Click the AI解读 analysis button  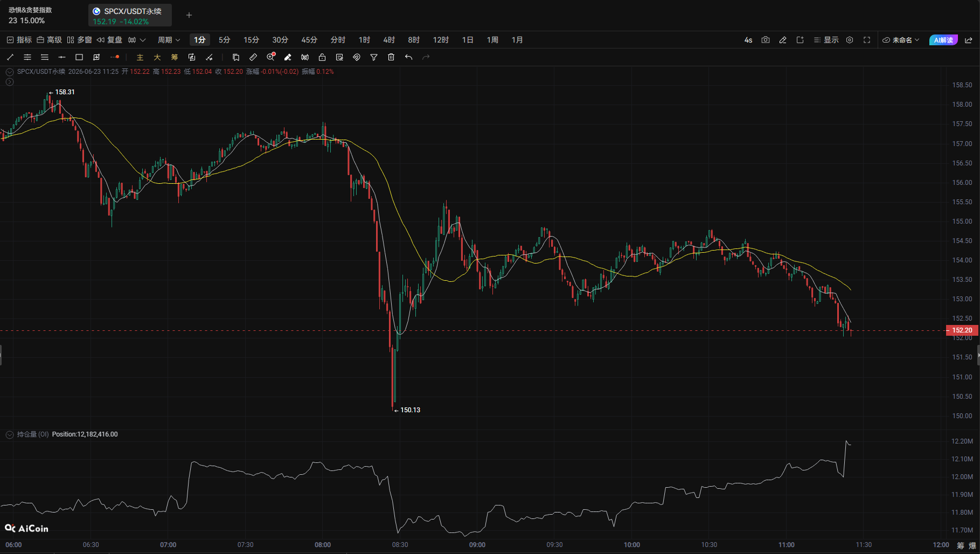click(x=943, y=40)
